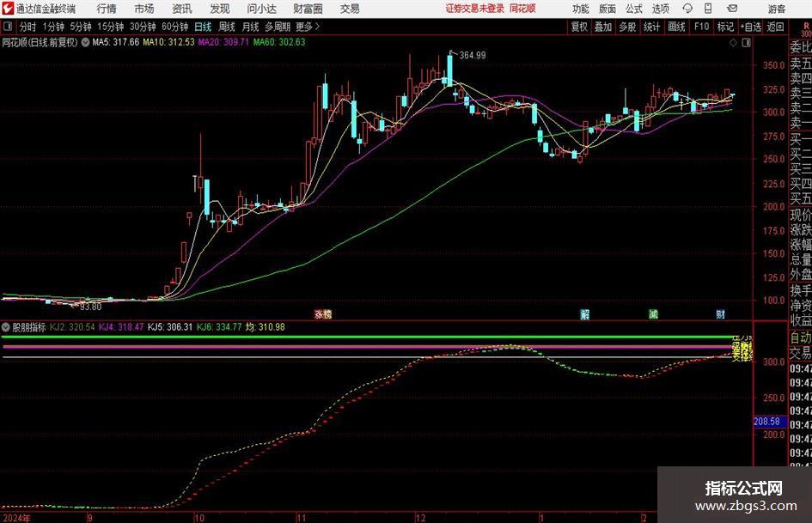Switch to 月线 monthly period
This screenshot has height=523, width=812.
coord(250,27)
